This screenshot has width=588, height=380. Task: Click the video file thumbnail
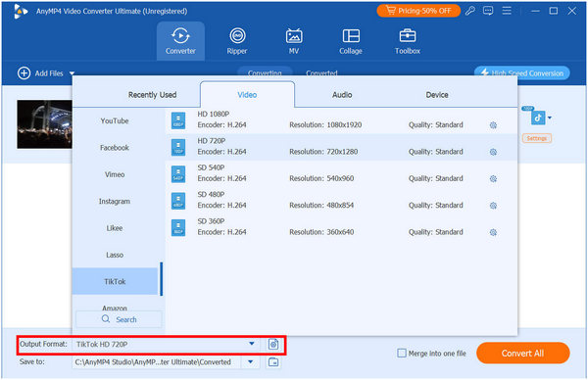click(44, 124)
